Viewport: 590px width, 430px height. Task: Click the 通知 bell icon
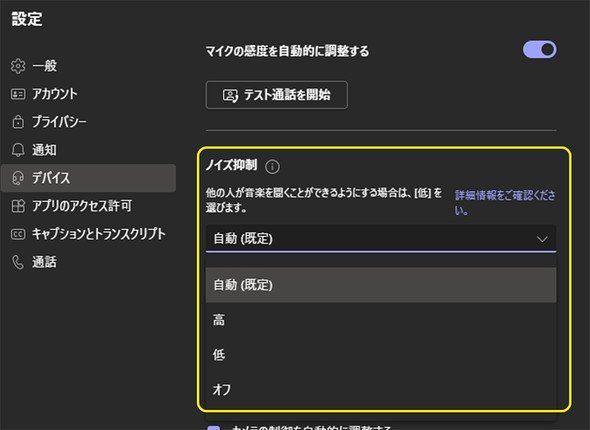(18, 150)
